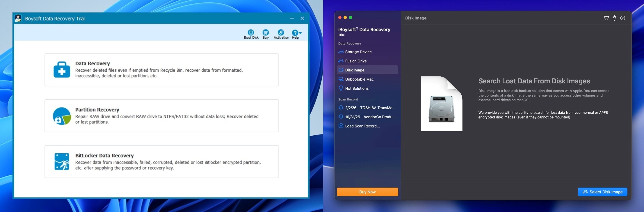Open Hot Solutions in the Mac sidebar
644x212 pixels.
point(367,88)
